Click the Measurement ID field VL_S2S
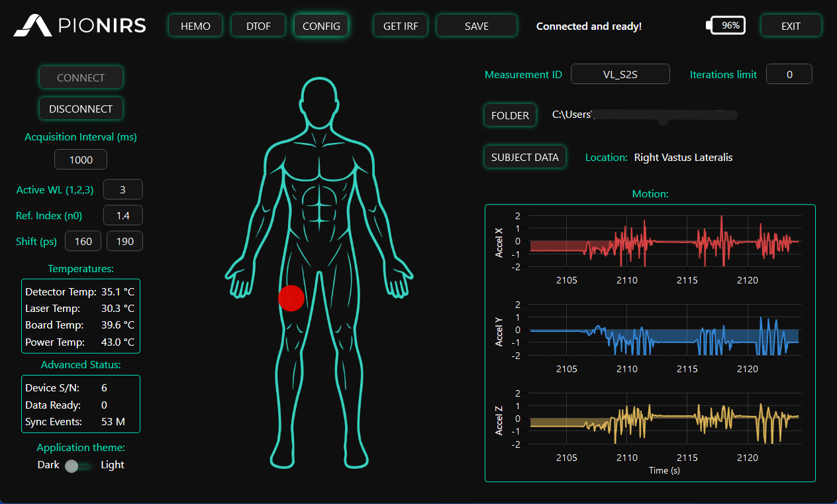The image size is (837, 504). click(620, 74)
